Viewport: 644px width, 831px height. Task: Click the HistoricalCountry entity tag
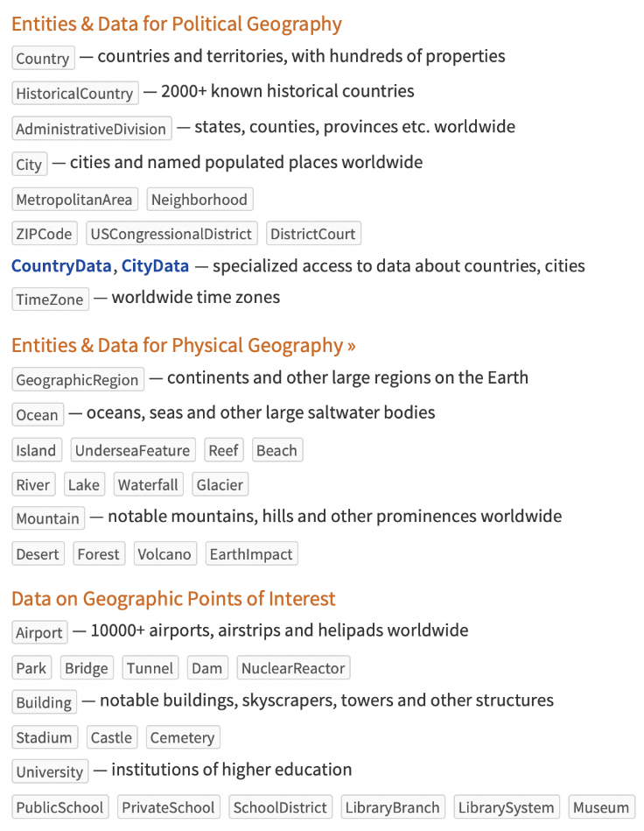tap(75, 94)
